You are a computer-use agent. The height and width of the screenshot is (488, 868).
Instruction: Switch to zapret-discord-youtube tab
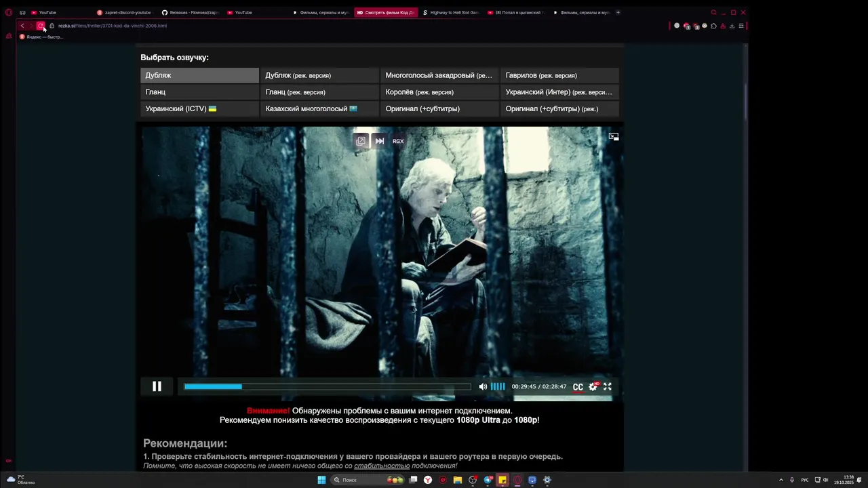point(124,12)
